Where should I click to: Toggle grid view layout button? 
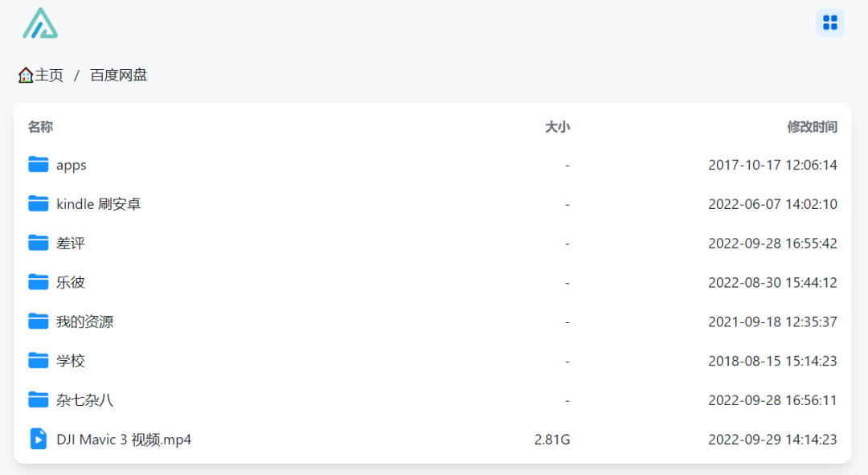click(829, 23)
